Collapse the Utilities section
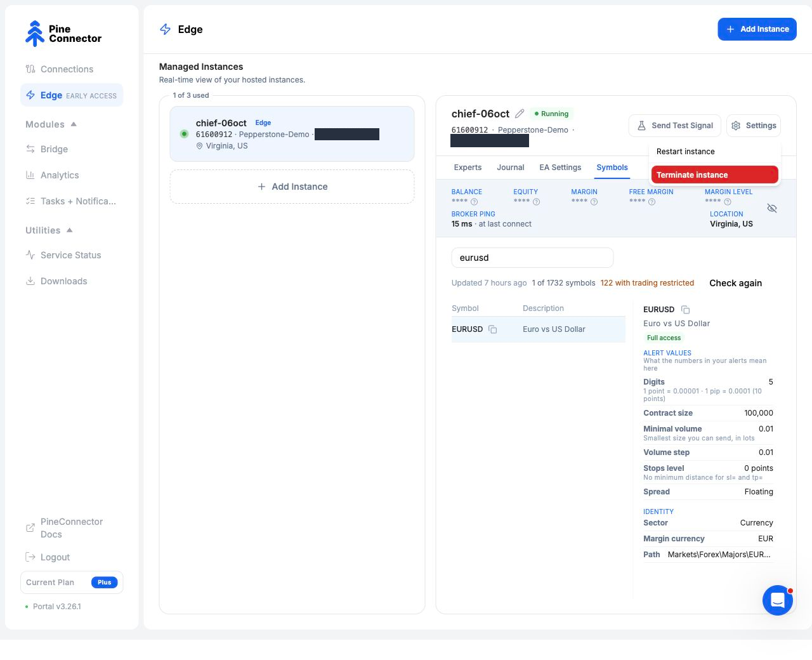 [49, 230]
